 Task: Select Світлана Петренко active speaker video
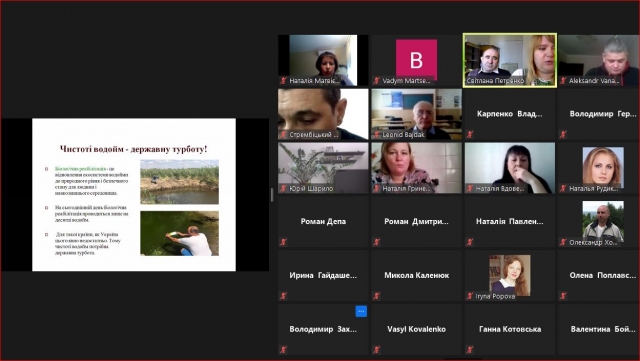pyautogui.click(x=510, y=60)
